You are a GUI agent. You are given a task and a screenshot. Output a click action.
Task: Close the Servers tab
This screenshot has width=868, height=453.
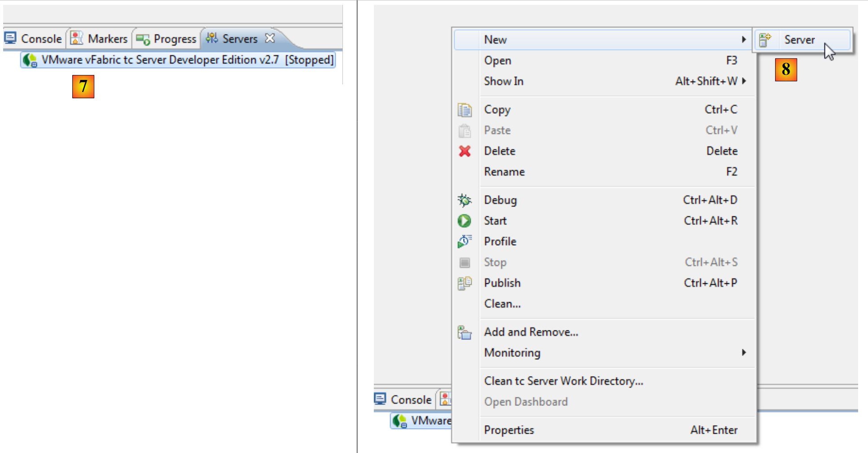[270, 39]
